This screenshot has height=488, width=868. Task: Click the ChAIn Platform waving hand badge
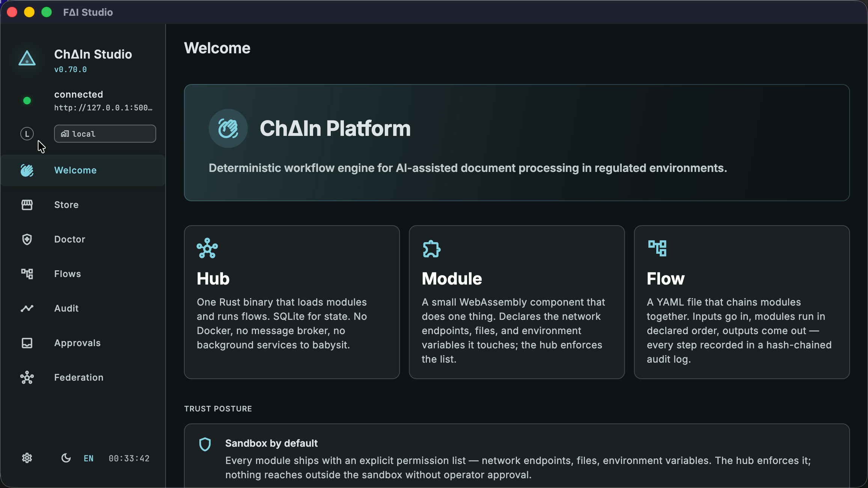pos(228,128)
